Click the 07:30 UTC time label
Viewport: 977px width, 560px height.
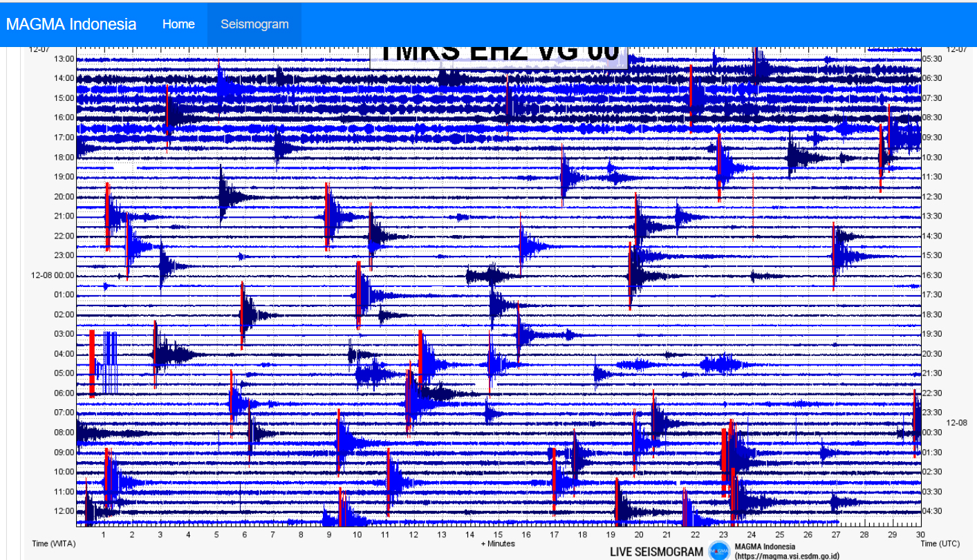(933, 98)
